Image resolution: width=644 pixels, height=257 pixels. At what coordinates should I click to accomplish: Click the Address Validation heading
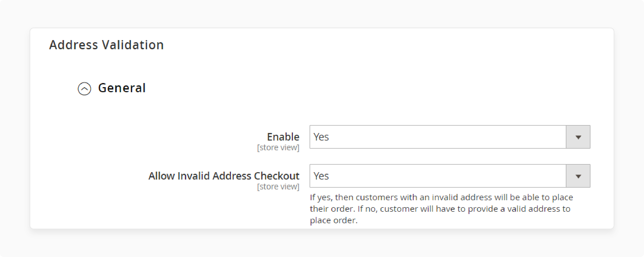[x=107, y=45]
